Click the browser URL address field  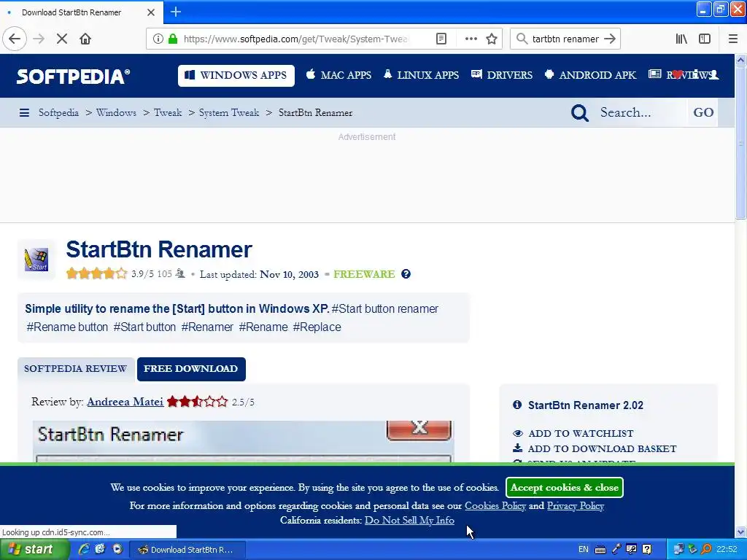click(x=295, y=39)
